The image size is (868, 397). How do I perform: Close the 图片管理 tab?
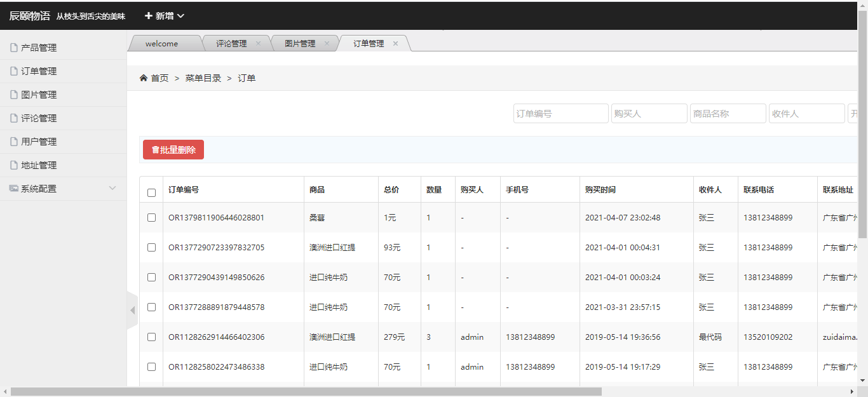coord(327,43)
